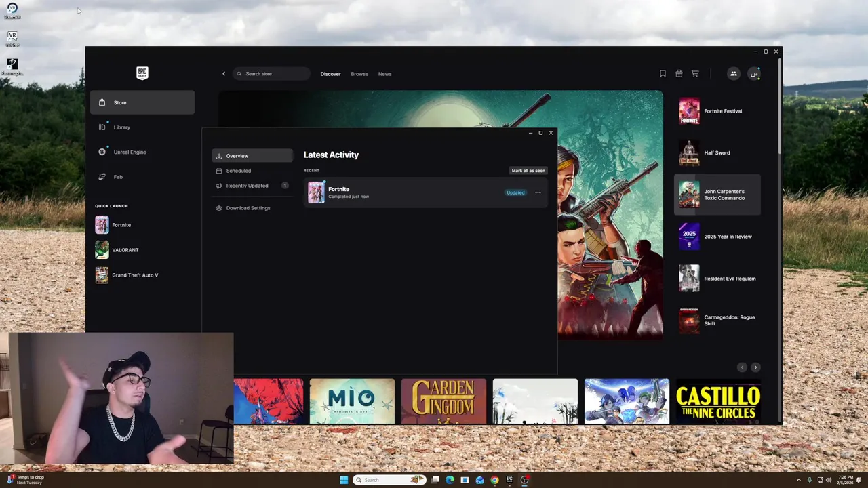Screen dimensions: 868x488
Task: Click the taskbar Search box
Action: click(389, 480)
